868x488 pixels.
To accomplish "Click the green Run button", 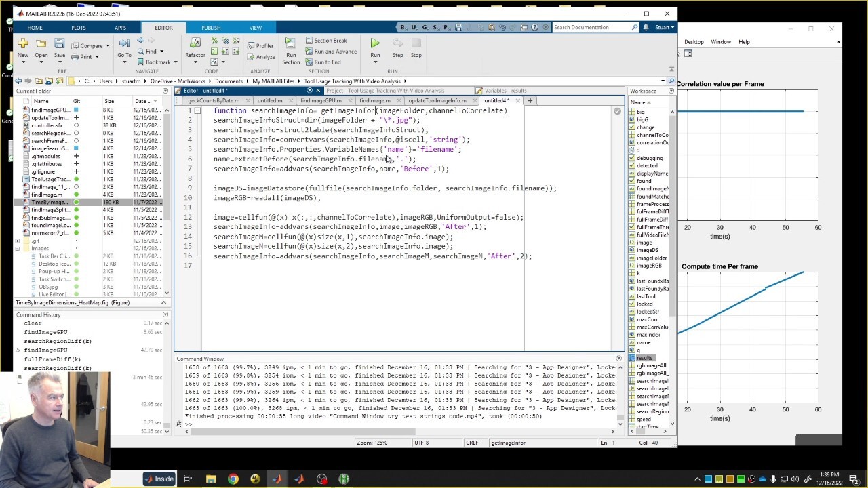I will [375, 44].
